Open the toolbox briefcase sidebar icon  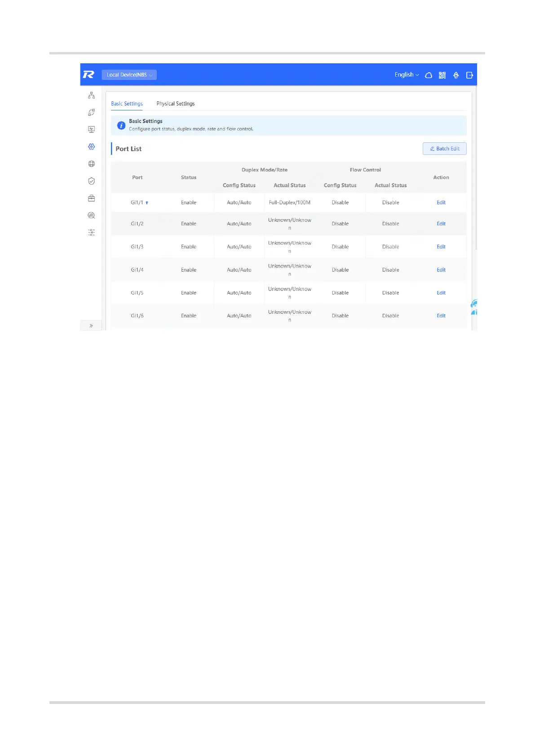click(92, 198)
